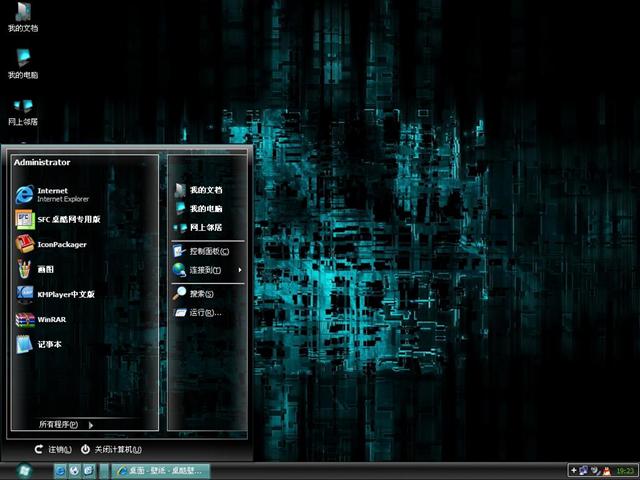Open IconPackager in the Start menu
640x480 pixels.
(x=61, y=244)
